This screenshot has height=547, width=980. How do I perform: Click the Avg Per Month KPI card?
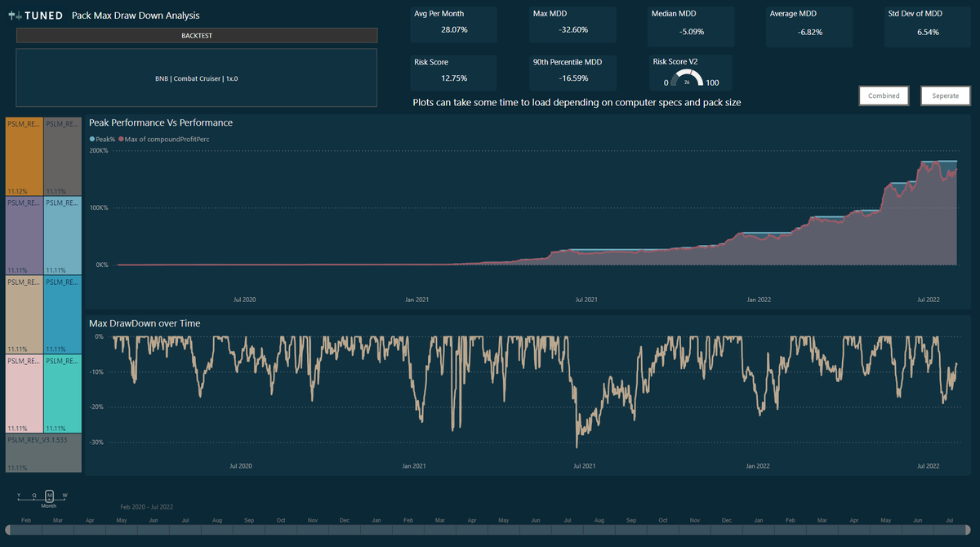454,24
